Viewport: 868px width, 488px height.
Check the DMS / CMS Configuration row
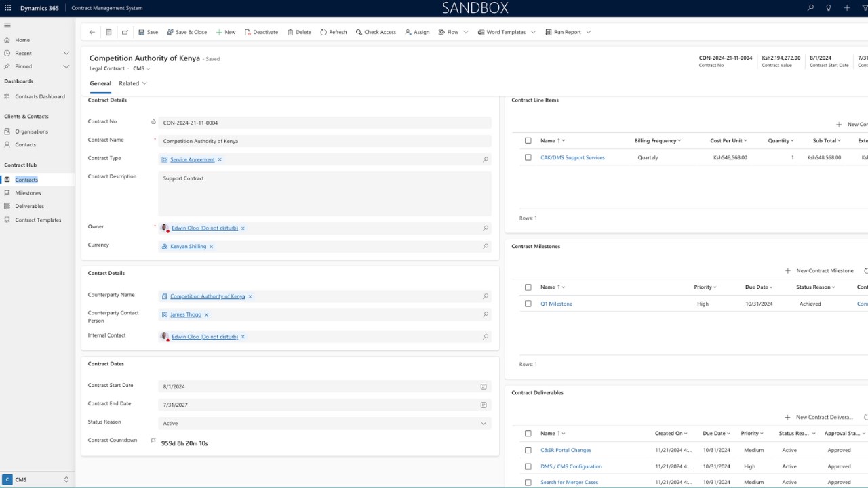pos(528,466)
